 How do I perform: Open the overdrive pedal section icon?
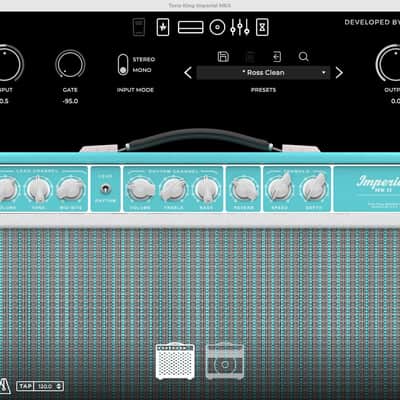(163, 27)
